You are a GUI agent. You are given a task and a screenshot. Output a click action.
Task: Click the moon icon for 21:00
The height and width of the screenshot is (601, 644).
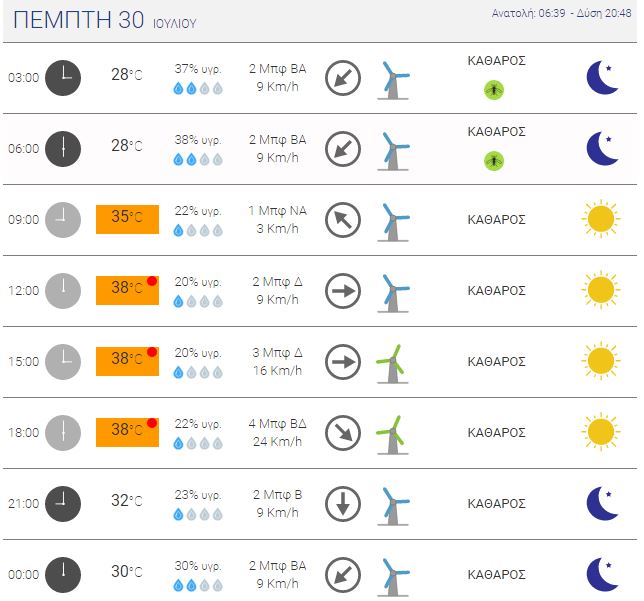tap(602, 503)
